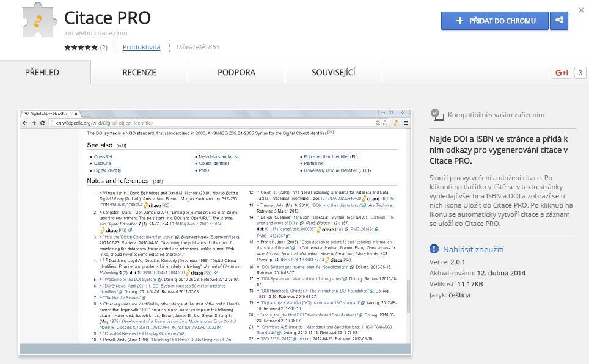Click the 'od webu citace.com' text

point(96,33)
